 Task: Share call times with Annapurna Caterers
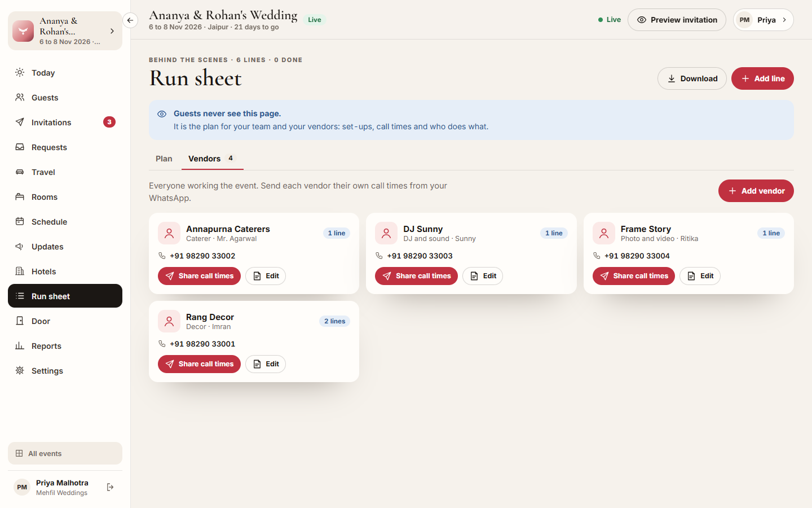(x=199, y=276)
